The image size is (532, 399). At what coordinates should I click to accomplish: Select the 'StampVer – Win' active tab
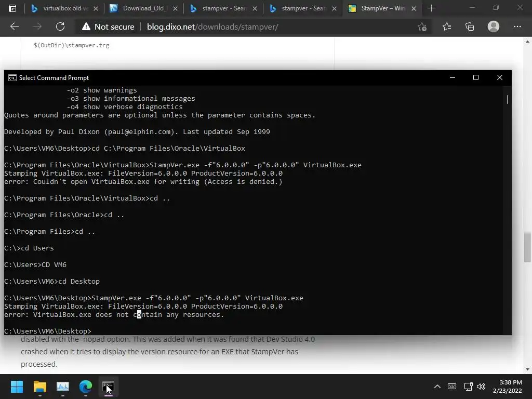pos(382,8)
